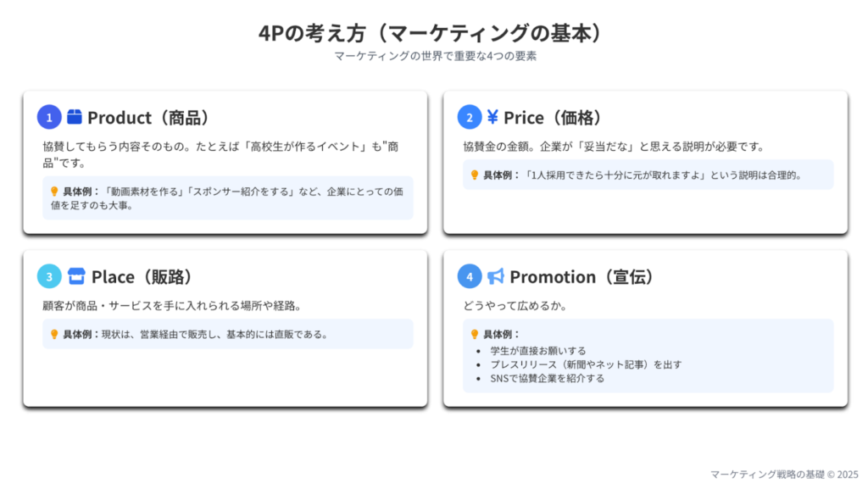The image size is (868, 489).
Task: Click lightbulb icon in Product example box
Action: click(x=54, y=192)
